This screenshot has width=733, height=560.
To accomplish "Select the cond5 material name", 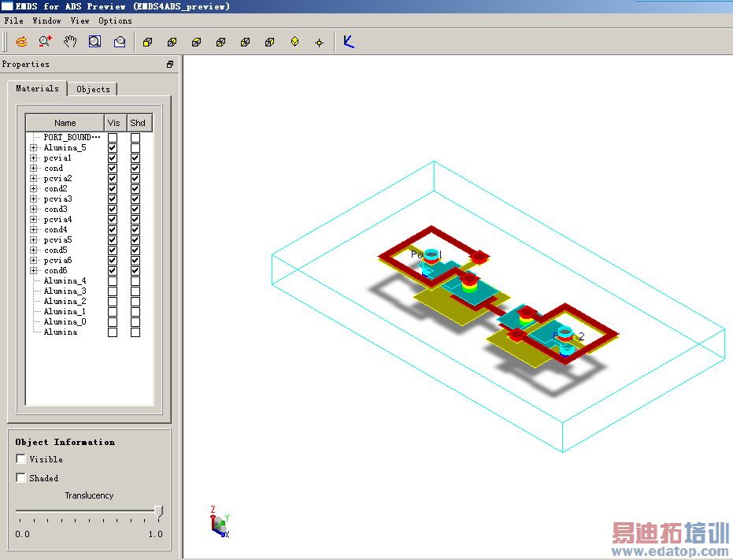I will tap(56, 250).
